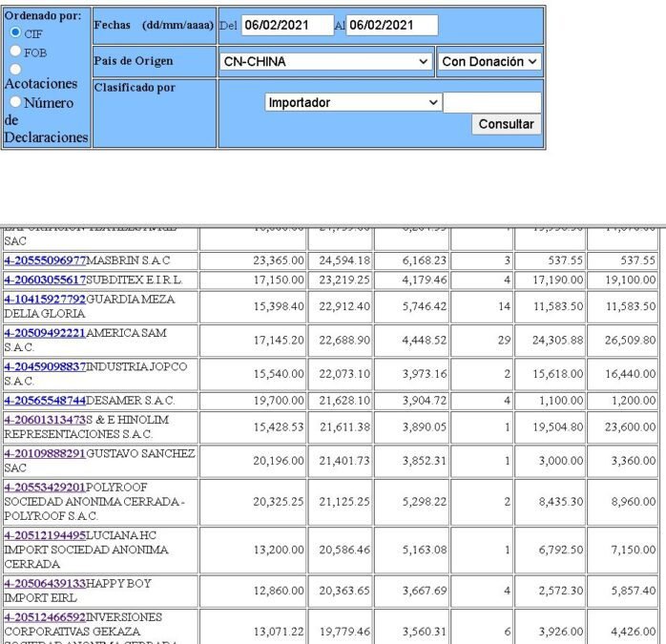This screenshot has height=644, width=666.
Task: Click value 22,073.10 in INDUSTRIA JOPCO row
Action: [x=344, y=374]
